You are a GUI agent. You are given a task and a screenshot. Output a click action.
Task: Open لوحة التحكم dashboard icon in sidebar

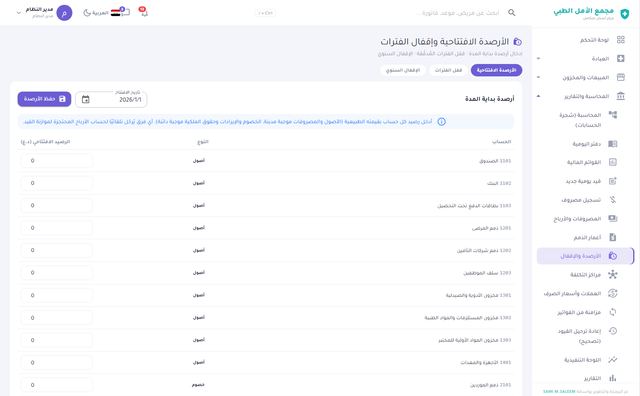[620, 40]
